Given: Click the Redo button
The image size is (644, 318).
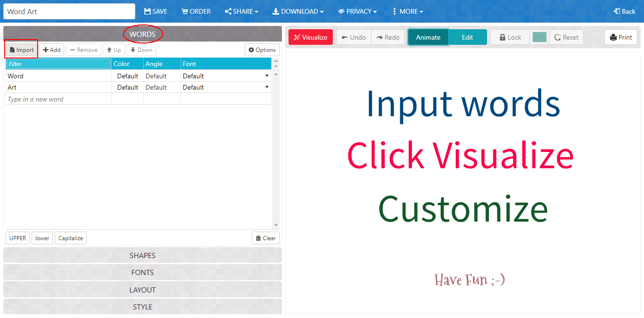Looking at the screenshot, I should (388, 37).
